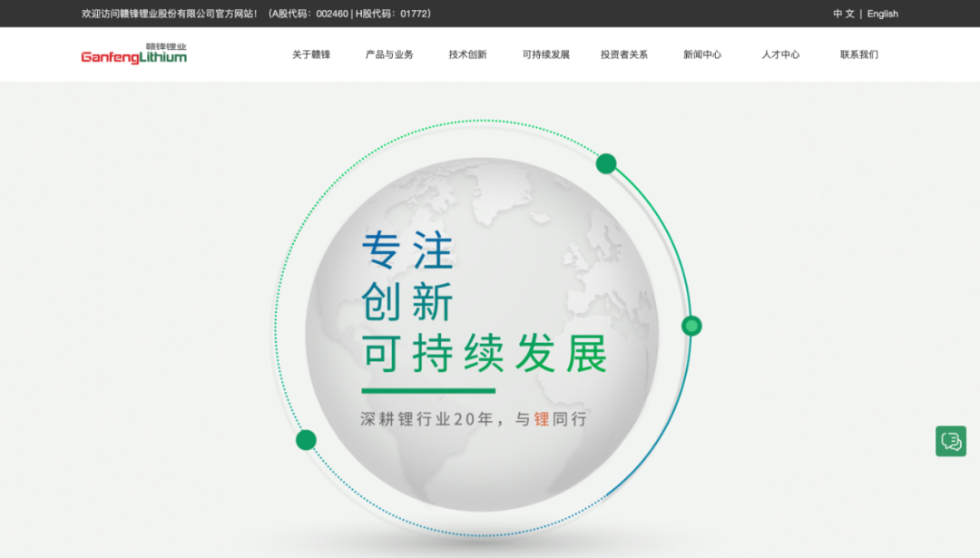
Task: Open the 关于赣锋 menu
Action: tap(311, 54)
